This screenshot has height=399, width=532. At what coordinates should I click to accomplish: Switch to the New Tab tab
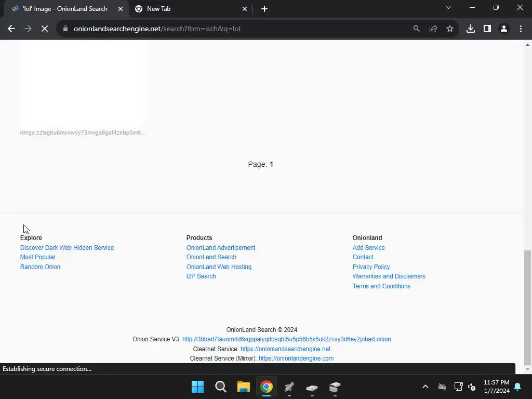pos(190,9)
